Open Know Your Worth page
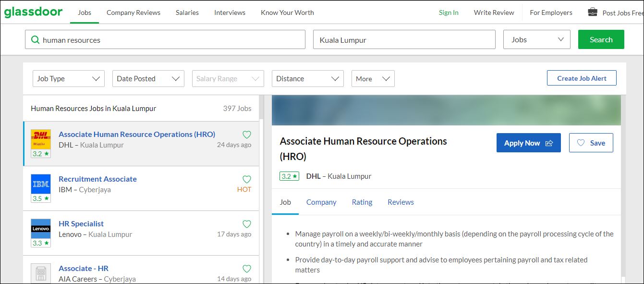The image size is (644, 284). tap(287, 12)
